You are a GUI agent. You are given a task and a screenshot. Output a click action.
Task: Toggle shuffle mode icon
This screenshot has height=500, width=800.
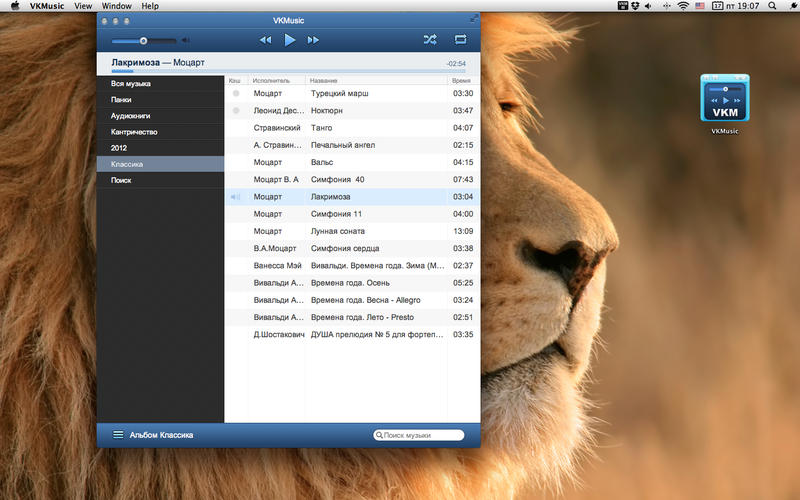[x=430, y=39]
